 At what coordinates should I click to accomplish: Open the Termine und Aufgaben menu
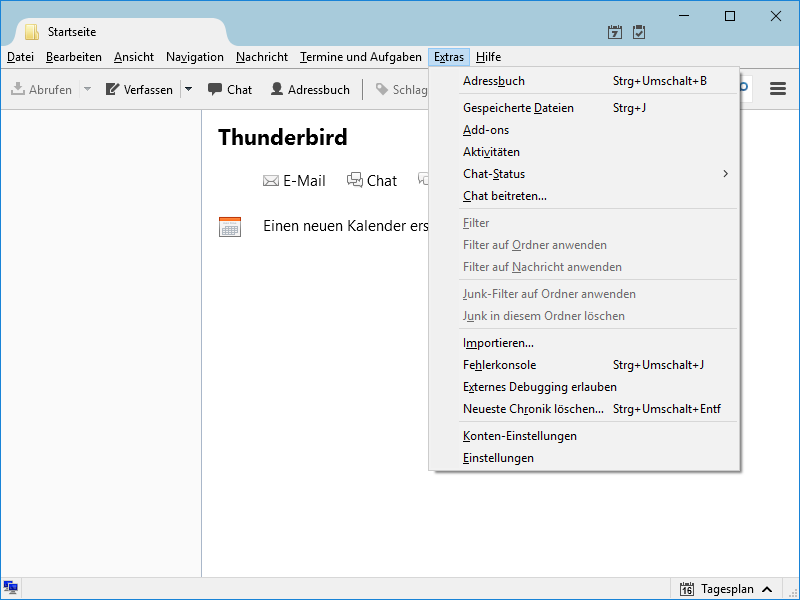[x=361, y=57]
